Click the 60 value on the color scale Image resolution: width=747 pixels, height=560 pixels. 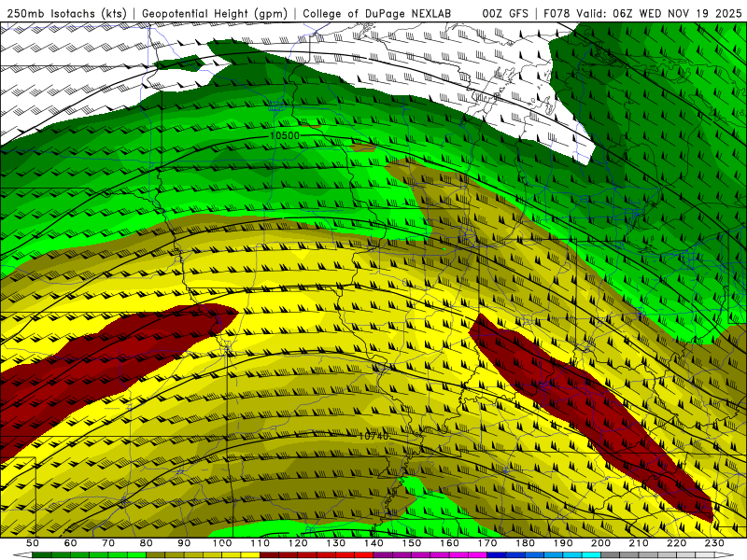[70, 543]
